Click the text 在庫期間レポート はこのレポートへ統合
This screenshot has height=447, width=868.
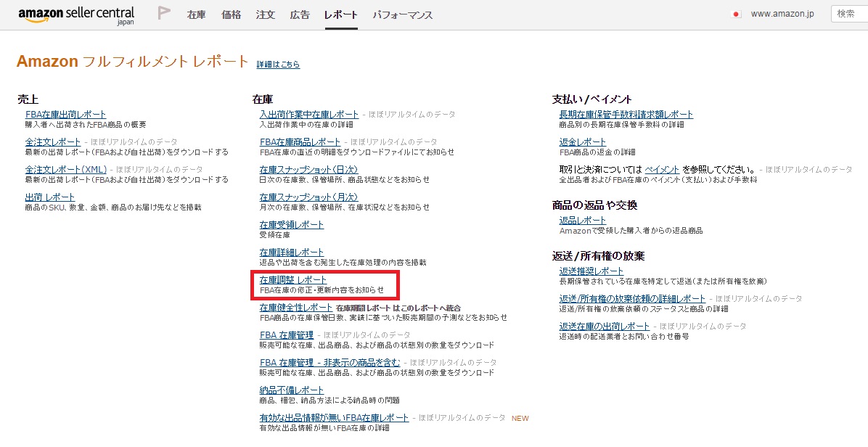(x=398, y=308)
